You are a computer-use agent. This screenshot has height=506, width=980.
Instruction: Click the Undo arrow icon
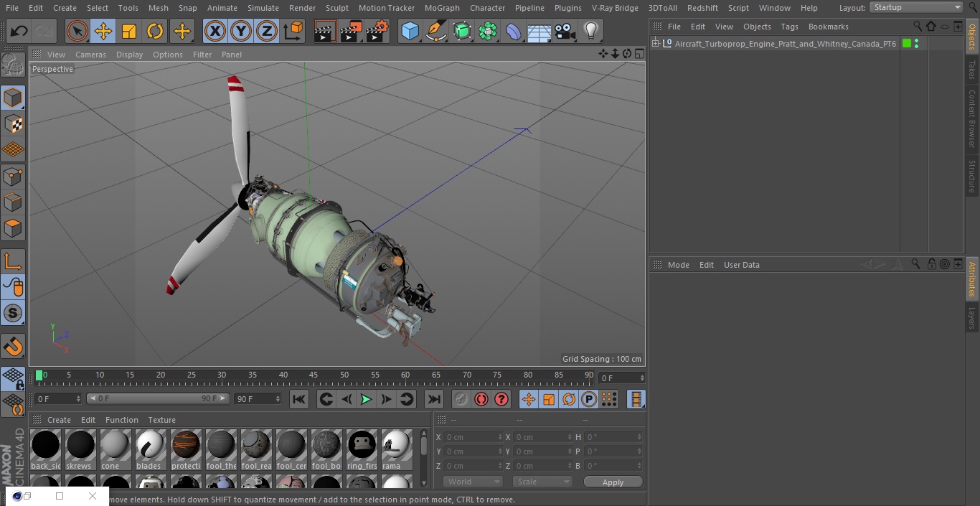[x=19, y=31]
